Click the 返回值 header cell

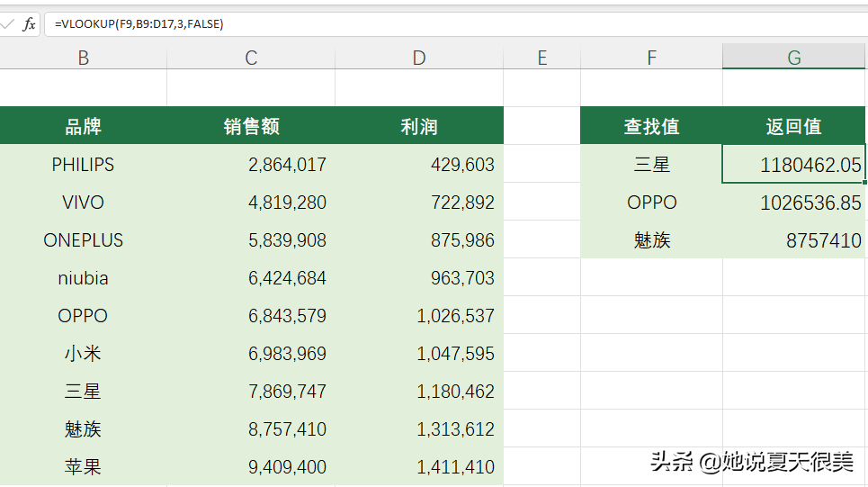click(x=794, y=126)
